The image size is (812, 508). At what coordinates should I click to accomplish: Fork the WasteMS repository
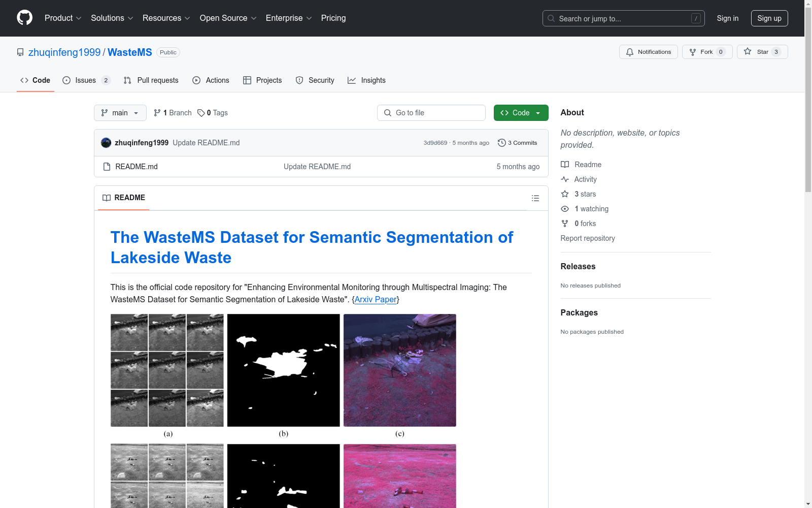(x=707, y=52)
